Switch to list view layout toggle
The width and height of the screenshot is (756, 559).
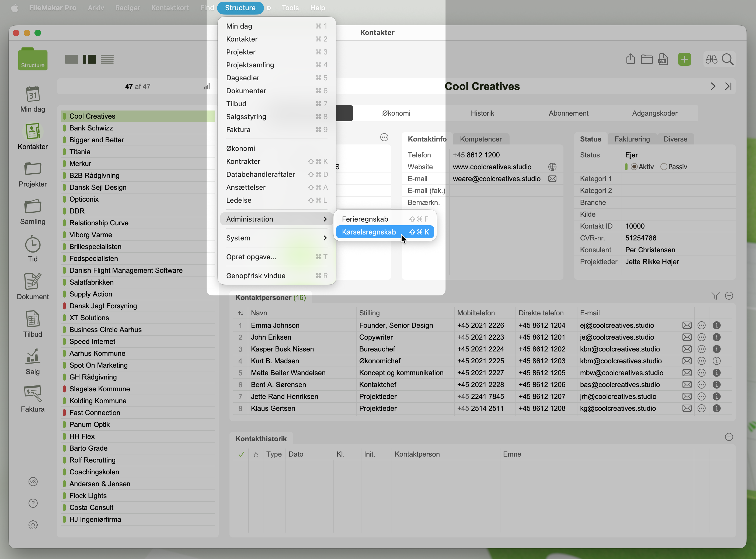pyautogui.click(x=107, y=60)
